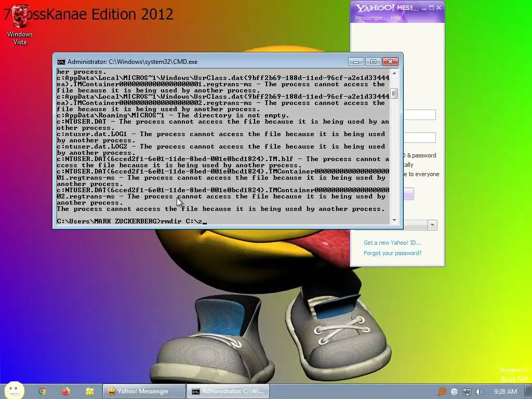Click the CMD vertical scrollbar thumb
Viewport: 532px width, 399px height.
pyautogui.click(x=394, y=94)
